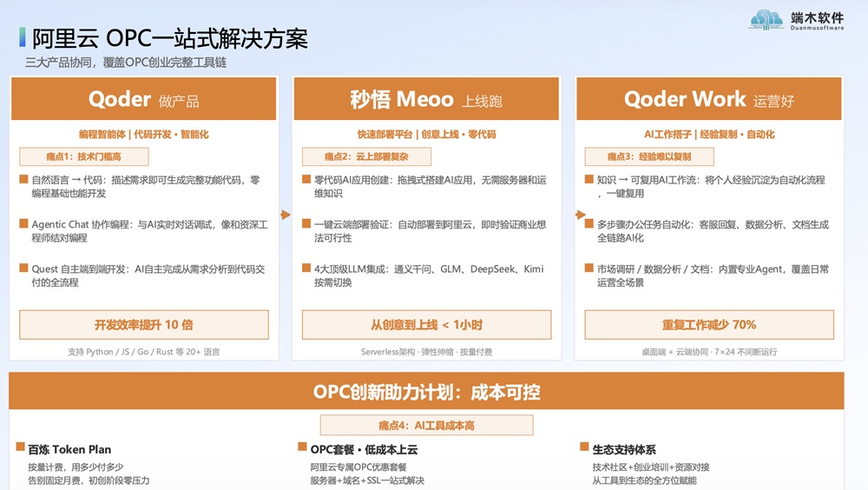Select text 编程智能体 | 代码开发 · 智能化

(x=143, y=134)
